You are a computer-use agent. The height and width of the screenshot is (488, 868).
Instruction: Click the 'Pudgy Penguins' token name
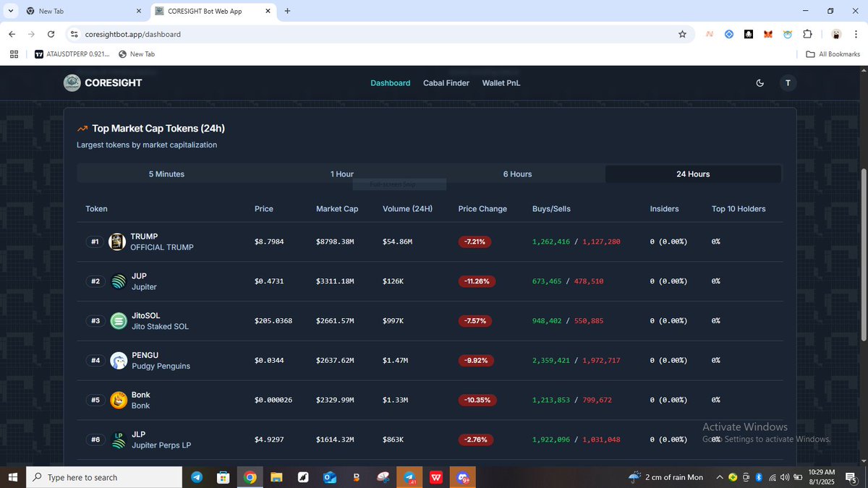pos(161,367)
